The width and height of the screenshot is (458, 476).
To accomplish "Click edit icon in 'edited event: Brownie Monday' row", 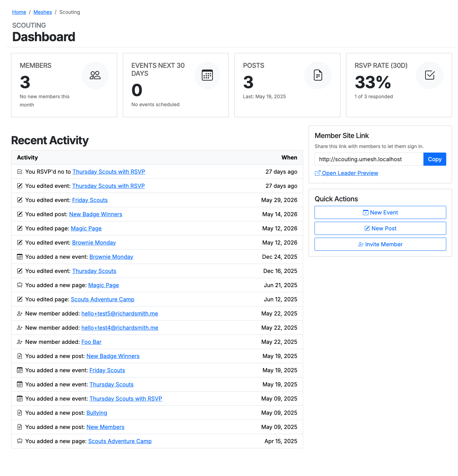I will click(x=20, y=242).
